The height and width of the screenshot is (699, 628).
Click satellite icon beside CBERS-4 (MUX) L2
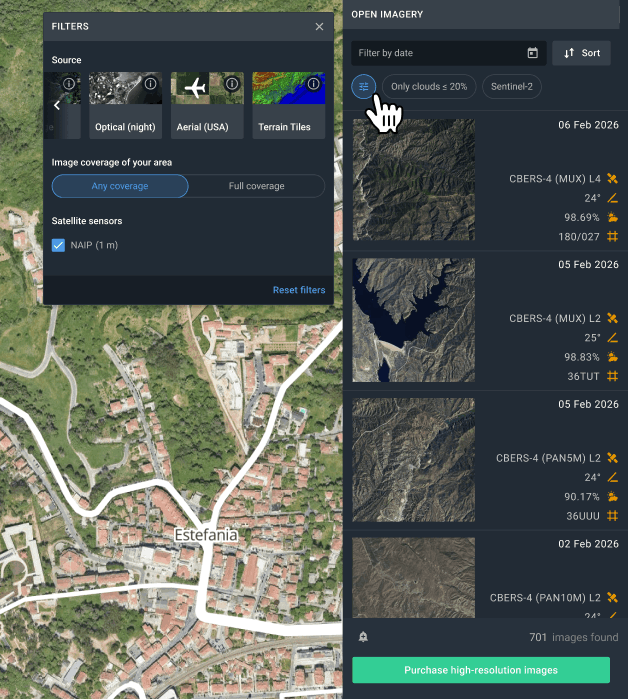point(612,318)
